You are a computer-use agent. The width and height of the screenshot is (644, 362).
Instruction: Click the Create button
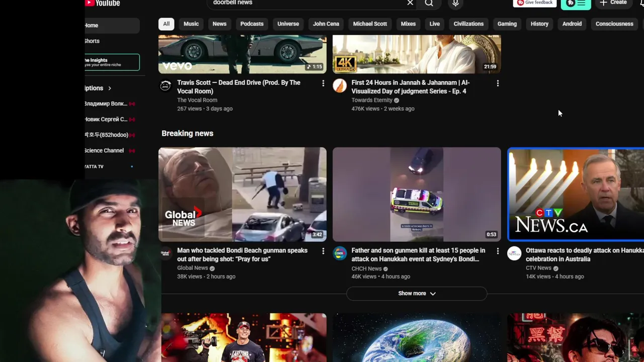coord(613,3)
